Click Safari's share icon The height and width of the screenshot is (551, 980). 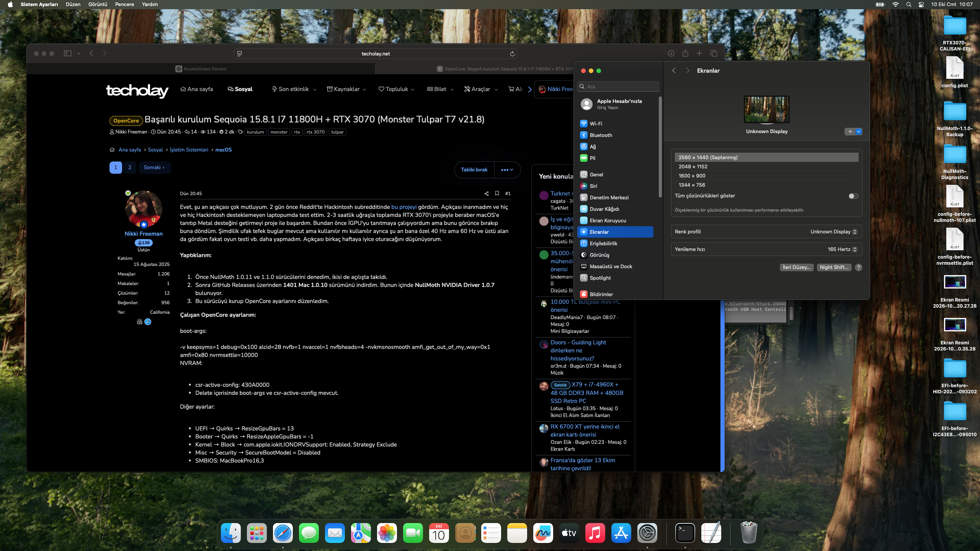[685, 53]
